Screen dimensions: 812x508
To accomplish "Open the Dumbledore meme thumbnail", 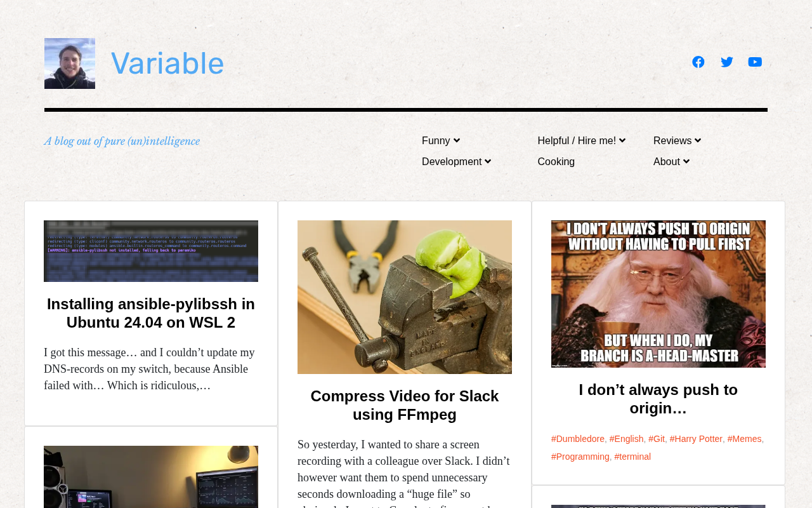I will tap(658, 294).
